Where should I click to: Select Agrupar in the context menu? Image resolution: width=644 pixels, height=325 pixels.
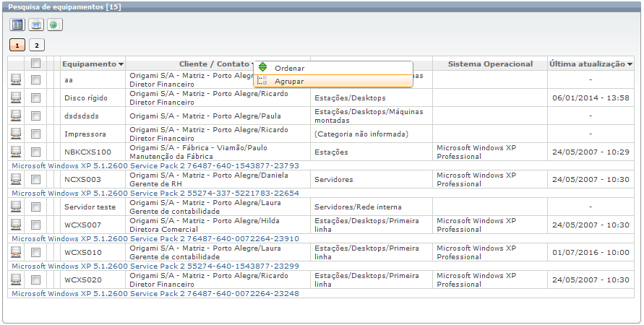(289, 82)
